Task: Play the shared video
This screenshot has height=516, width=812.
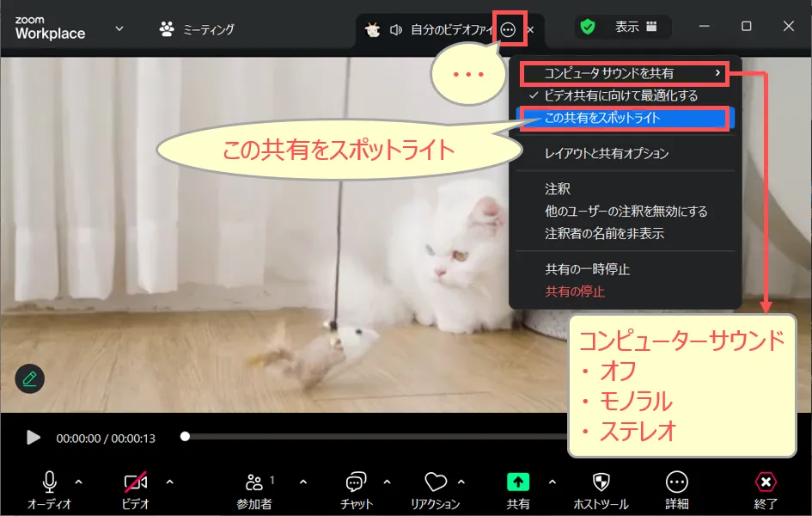Action: (x=34, y=438)
